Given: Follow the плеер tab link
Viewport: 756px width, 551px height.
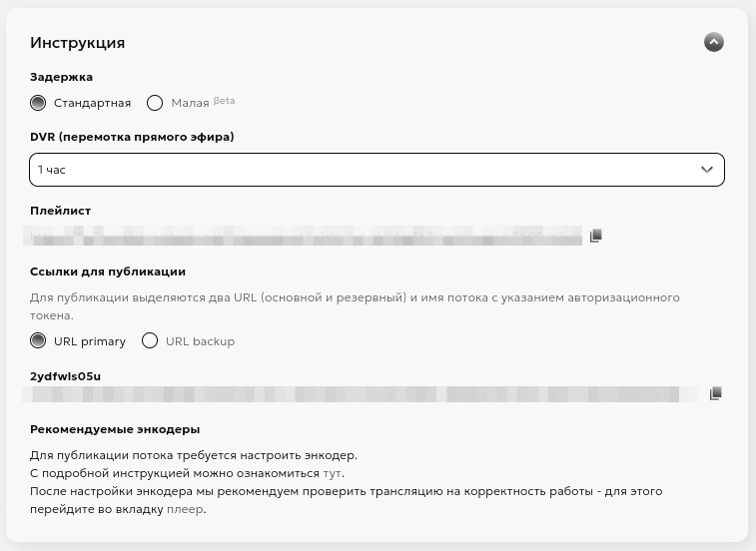Looking at the screenshot, I should (x=188, y=509).
